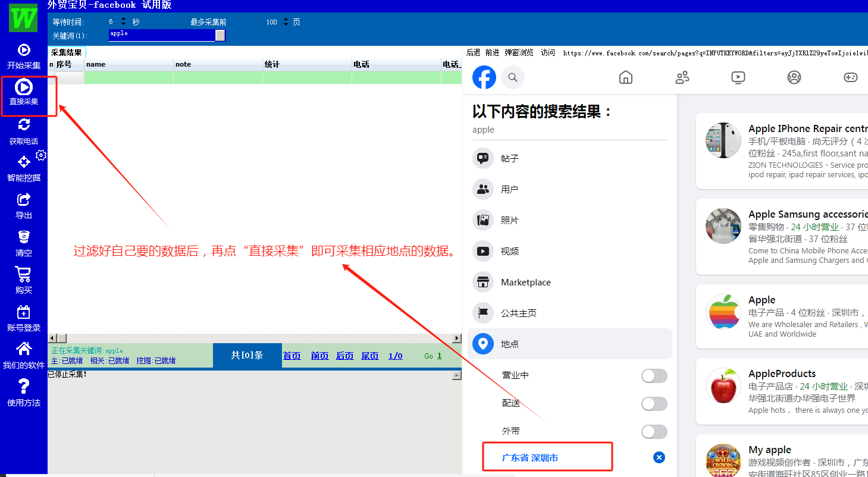Open Facebook Groups icon
The image size is (868, 477).
pos(794,77)
